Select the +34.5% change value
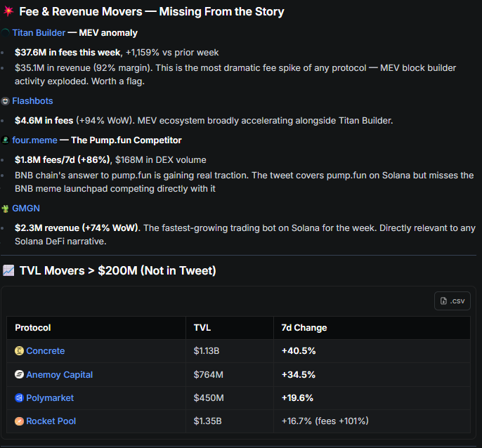Viewport: 482px width, 448px height. [x=299, y=375]
